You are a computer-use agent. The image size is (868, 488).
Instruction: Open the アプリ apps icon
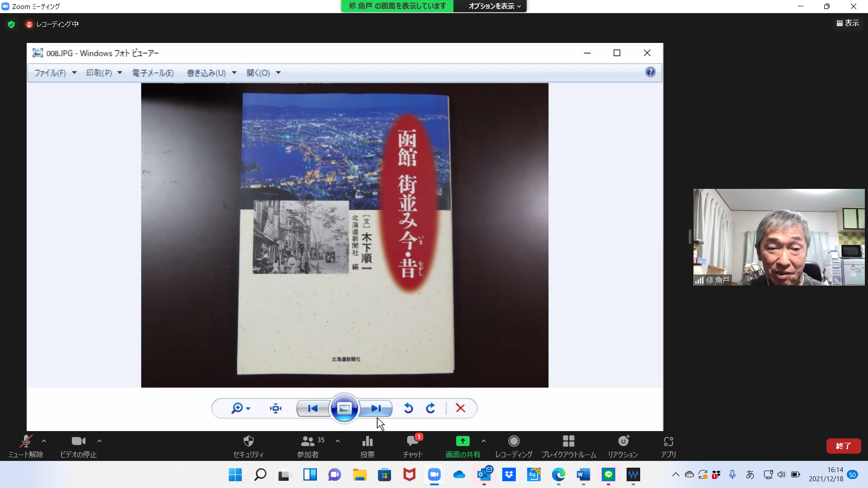(x=669, y=446)
